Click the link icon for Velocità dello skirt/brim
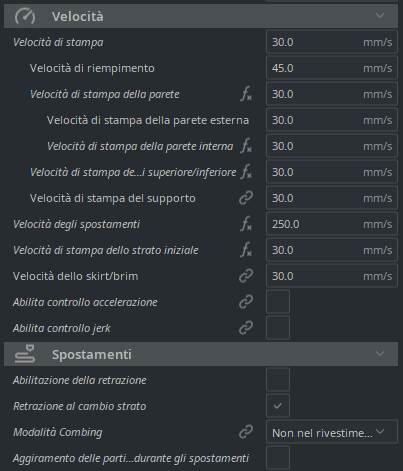 click(x=246, y=276)
